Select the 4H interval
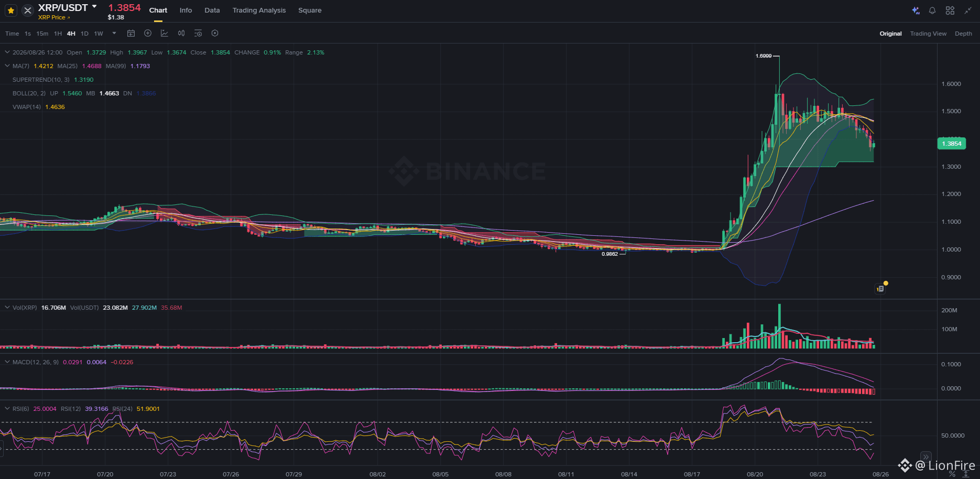 pyautogui.click(x=71, y=34)
